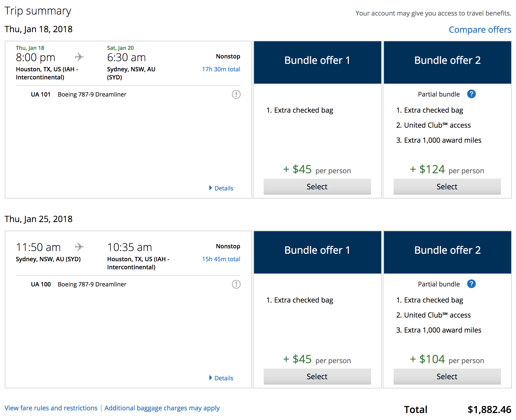Click the info alert icon beside UA 101

coord(236,94)
